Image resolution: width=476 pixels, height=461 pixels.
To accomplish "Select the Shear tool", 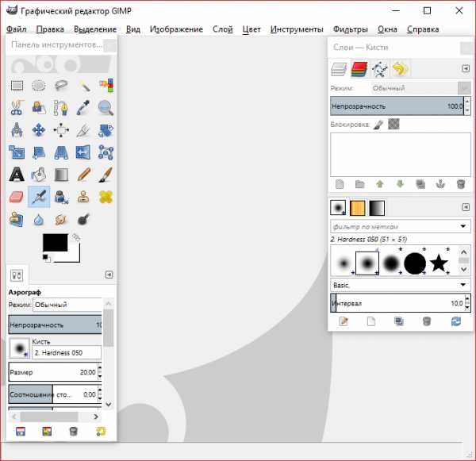I will [x=39, y=152].
